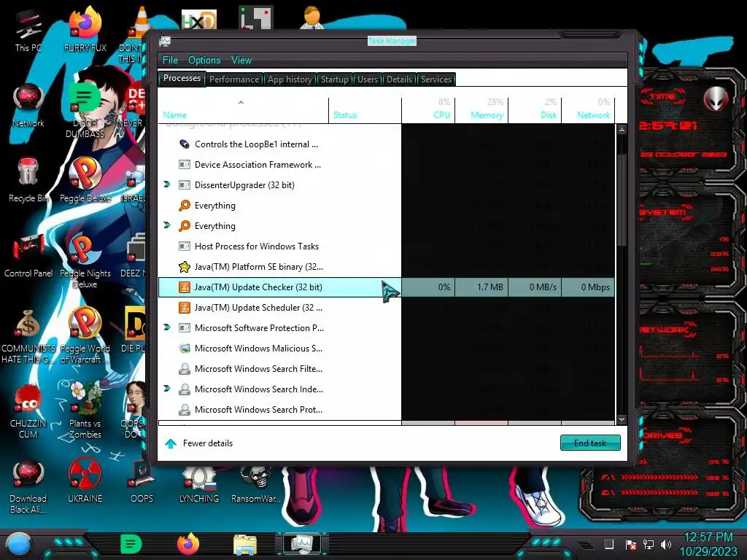Viewport: 747px width, 560px height.
Task: Click the DissenterUpgrader process icon
Action: [185, 184]
